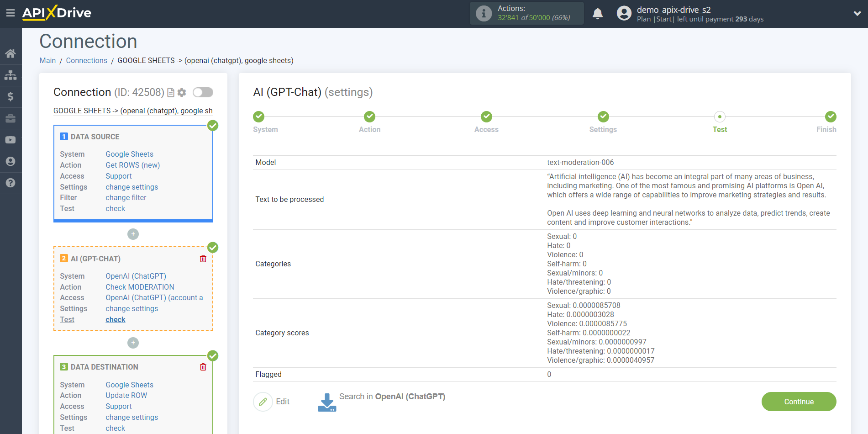This screenshot has width=868, height=434.
Task: Click Data Source Support access link
Action: pos(118,176)
